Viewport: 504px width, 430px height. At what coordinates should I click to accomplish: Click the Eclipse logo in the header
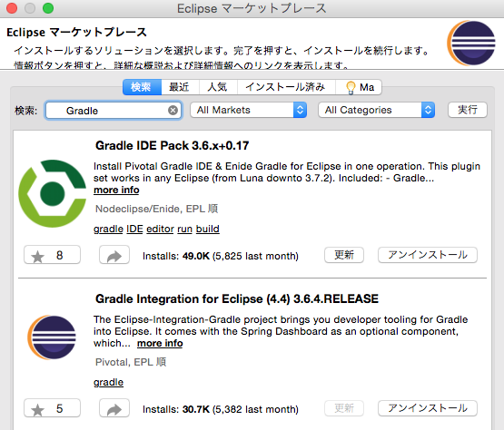pyautogui.click(x=471, y=43)
